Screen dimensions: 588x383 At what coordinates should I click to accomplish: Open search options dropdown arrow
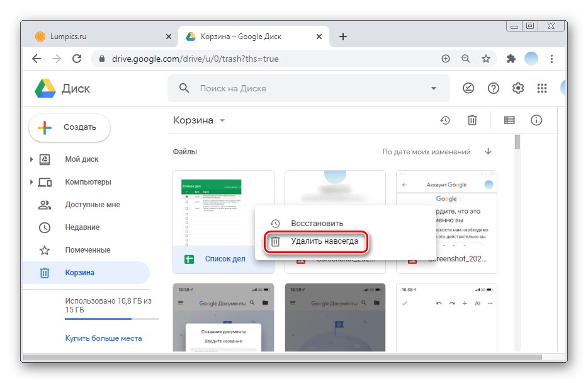click(x=434, y=88)
